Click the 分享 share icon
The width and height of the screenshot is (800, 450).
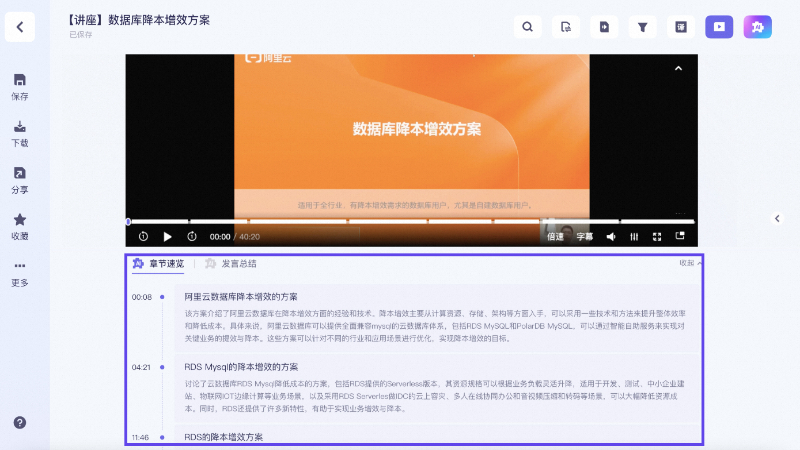click(x=20, y=179)
